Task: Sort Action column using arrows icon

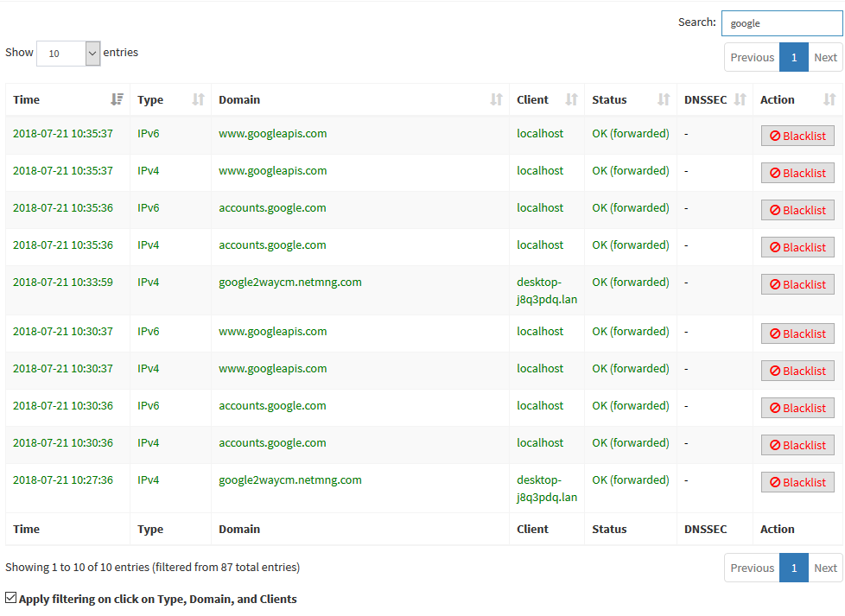Action: click(829, 99)
